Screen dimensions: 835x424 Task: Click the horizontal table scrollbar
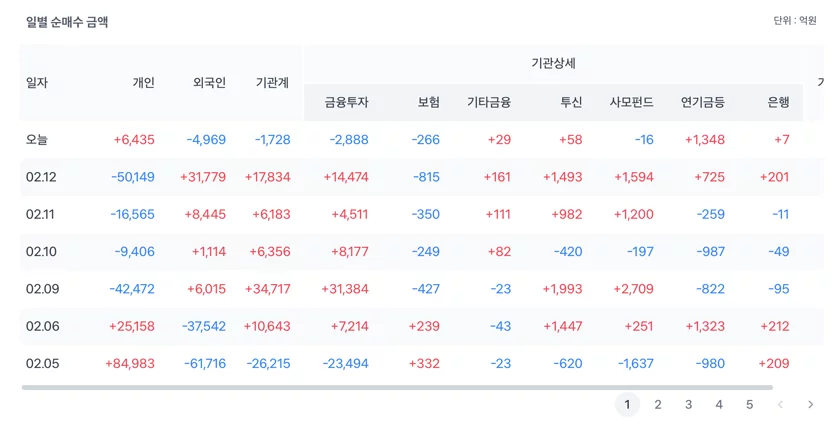pyautogui.click(x=397, y=388)
